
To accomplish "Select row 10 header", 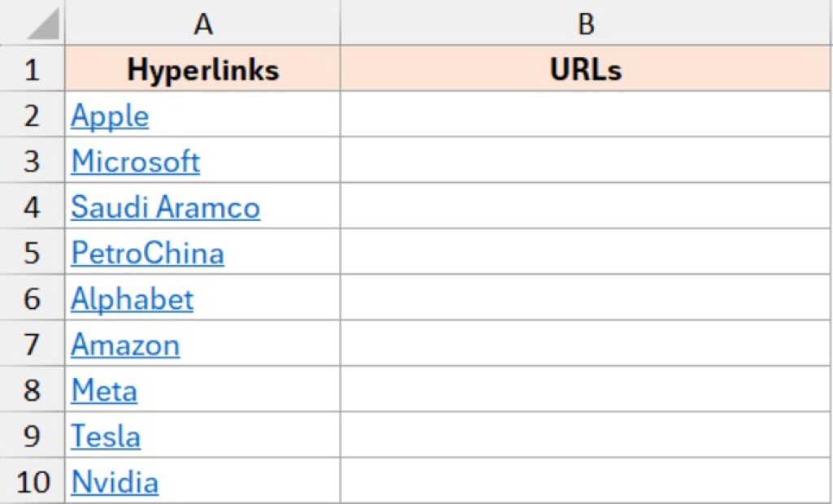I will (x=33, y=481).
